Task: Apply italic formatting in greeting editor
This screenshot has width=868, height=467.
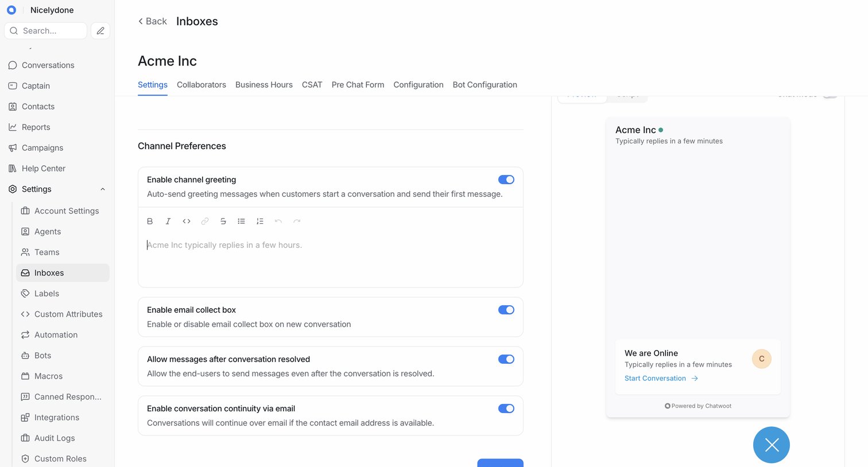Action: tap(168, 221)
